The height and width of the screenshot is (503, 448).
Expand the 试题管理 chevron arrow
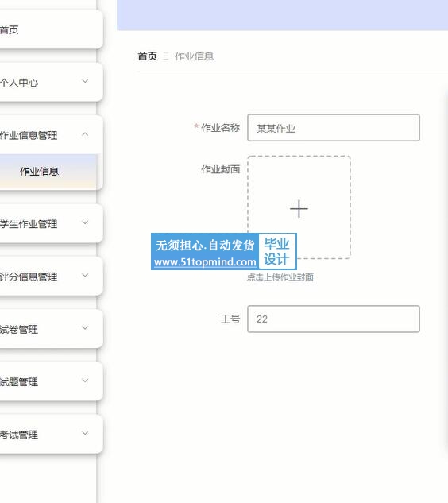coord(85,381)
